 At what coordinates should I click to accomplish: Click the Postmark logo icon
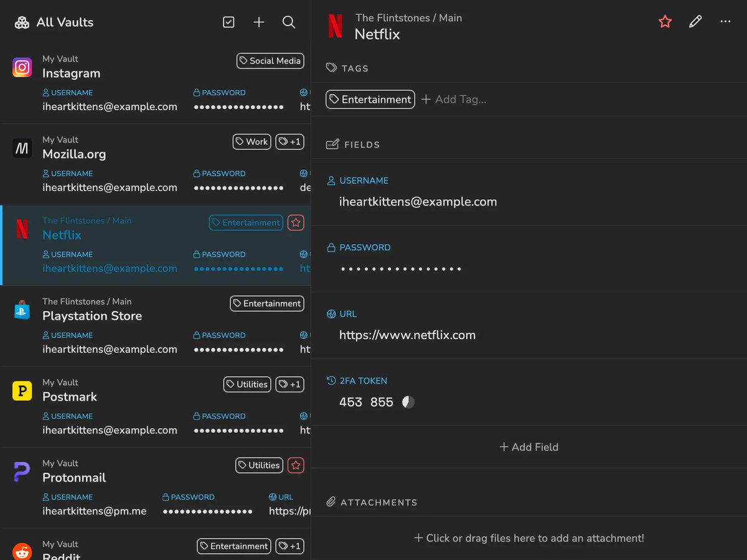[22, 391]
